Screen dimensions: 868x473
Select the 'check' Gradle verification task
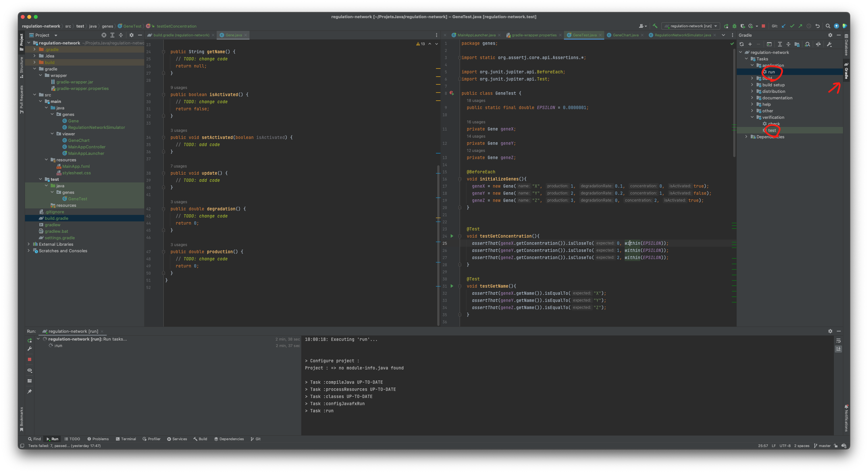click(x=774, y=124)
